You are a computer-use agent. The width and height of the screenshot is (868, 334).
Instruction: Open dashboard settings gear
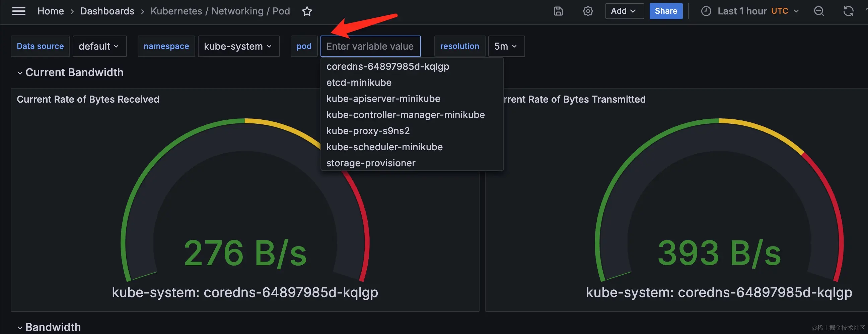coord(588,11)
